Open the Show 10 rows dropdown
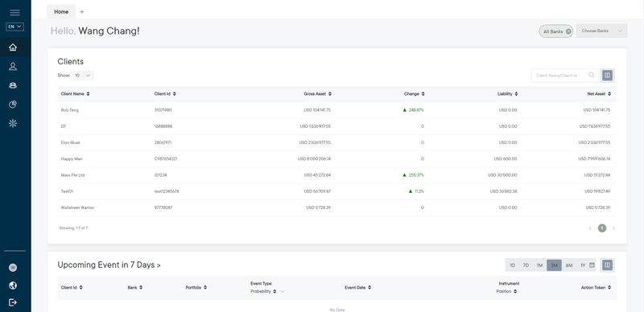The image size is (644, 312). [x=82, y=76]
